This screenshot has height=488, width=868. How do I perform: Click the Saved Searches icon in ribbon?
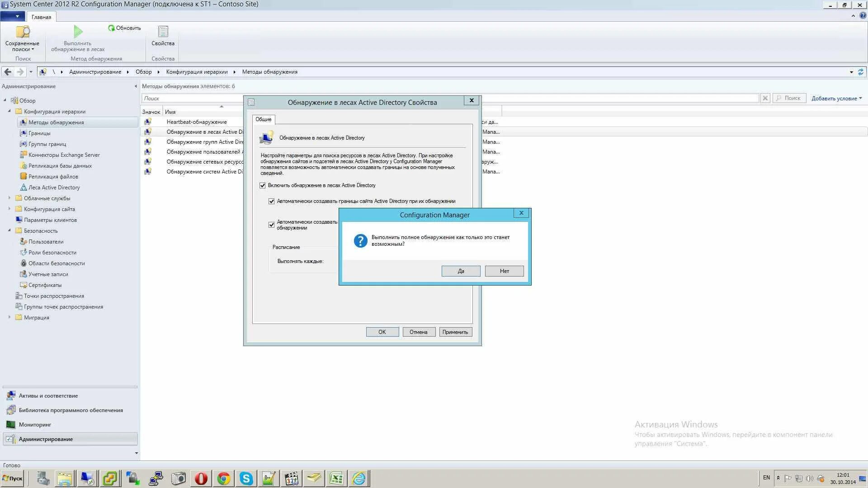22,32
